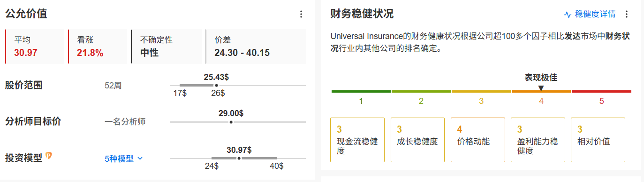Select the 价格动能 score card
The height and width of the screenshot is (182, 644).
477,140
